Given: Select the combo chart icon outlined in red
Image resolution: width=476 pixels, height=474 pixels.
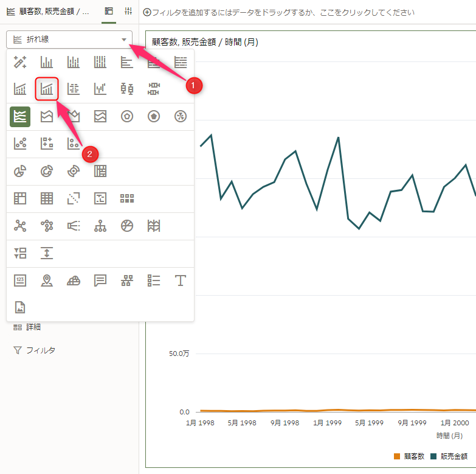Looking at the screenshot, I should click(47, 89).
